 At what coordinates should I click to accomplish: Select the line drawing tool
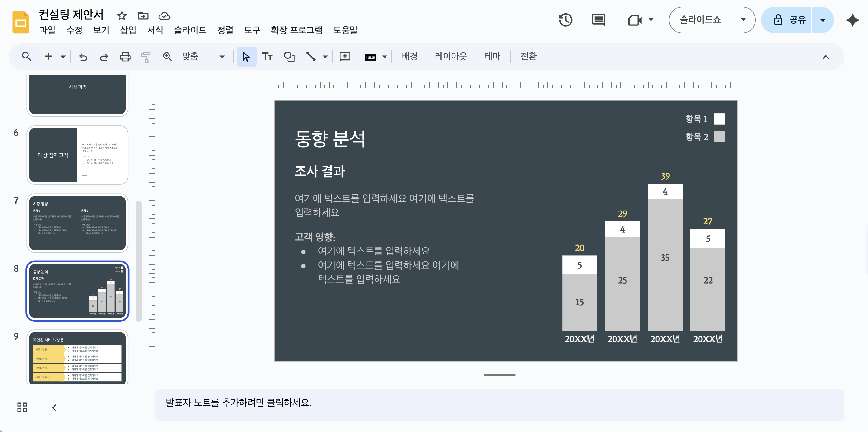pyautogui.click(x=311, y=56)
